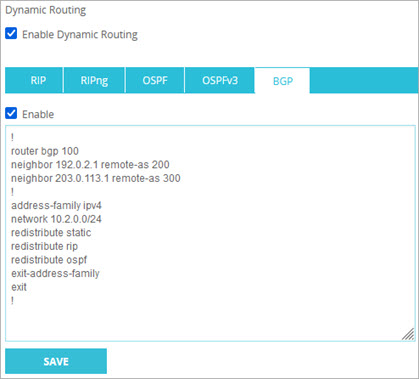The width and height of the screenshot is (419, 379).
Task: Click the 'redistribute ospf' line
Action: pyautogui.click(x=49, y=260)
